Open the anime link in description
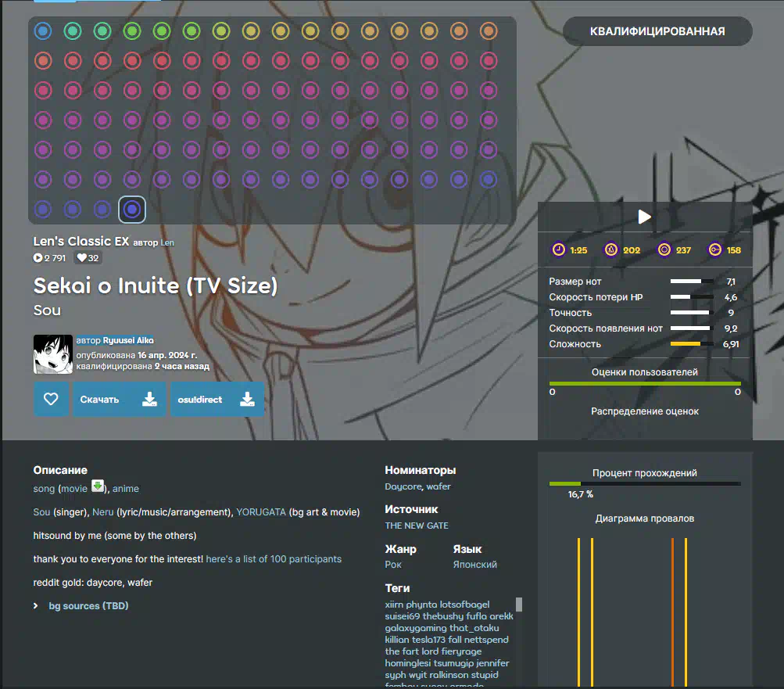This screenshot has width=784, height=689. coord(126,488)
